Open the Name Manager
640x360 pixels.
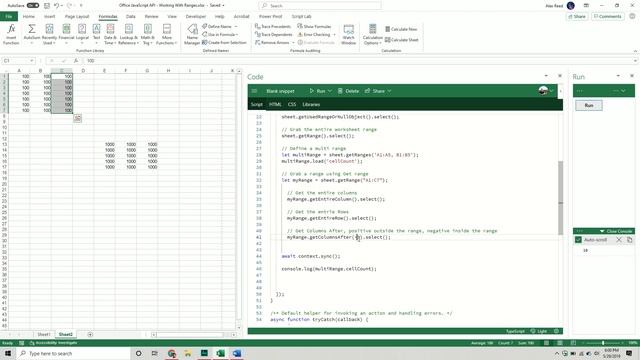pyautogui.click(x=192, y=34)
